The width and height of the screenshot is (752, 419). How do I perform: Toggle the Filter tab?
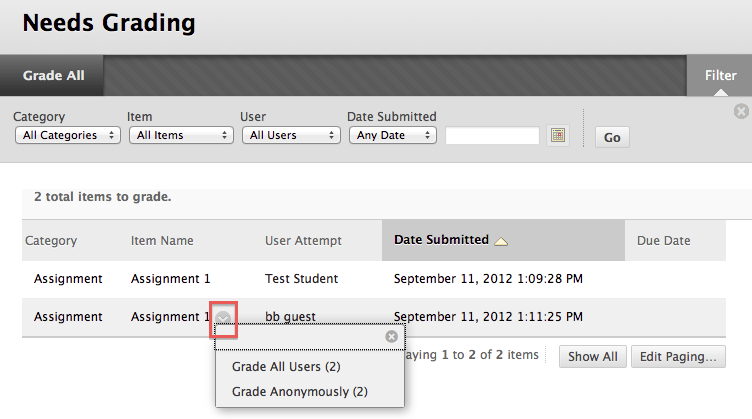point(720,75)
